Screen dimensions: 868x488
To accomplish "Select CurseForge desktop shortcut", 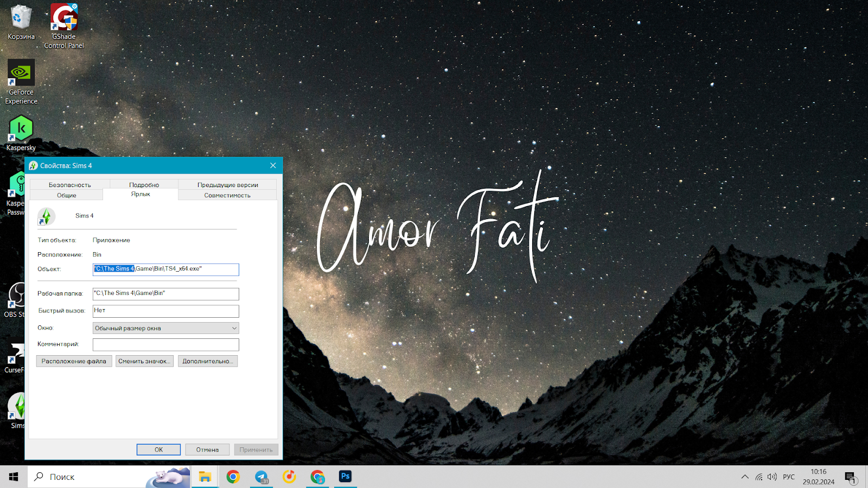I will [x=15, y=357].
